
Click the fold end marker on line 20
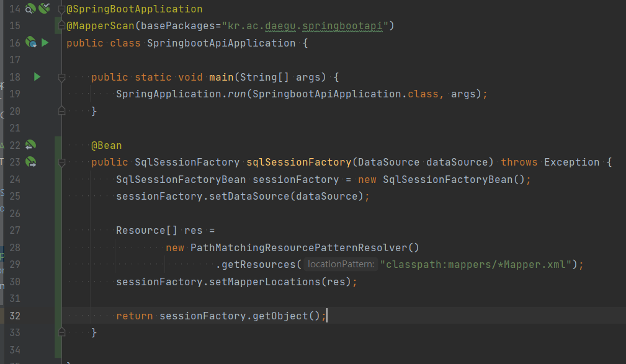pos(61,111)
